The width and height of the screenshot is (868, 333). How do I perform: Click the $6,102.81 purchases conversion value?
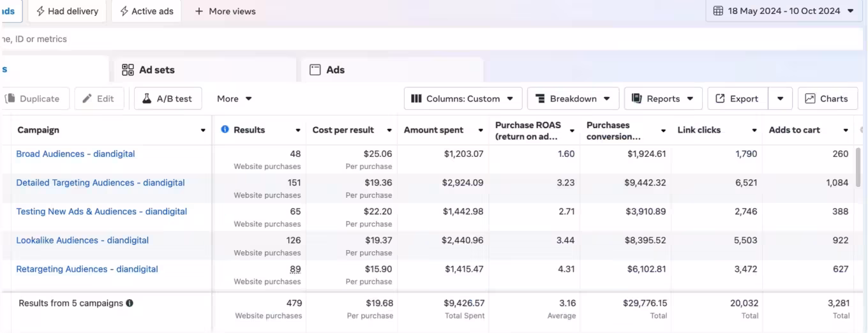pos(646,269)
